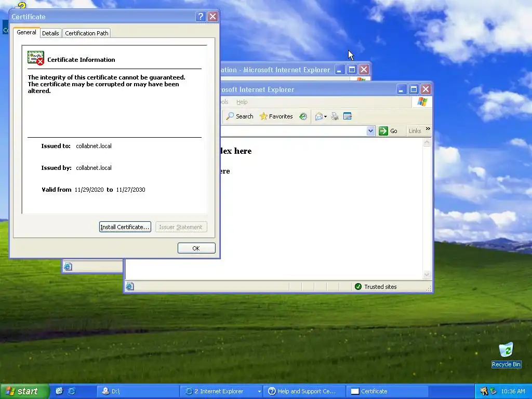Image resolution: width=532 pixels, height=399 pixels.
Task: Open Favorites in Internet Explorer toolbar
Action: pyautogui.click(x=276, y=116)
